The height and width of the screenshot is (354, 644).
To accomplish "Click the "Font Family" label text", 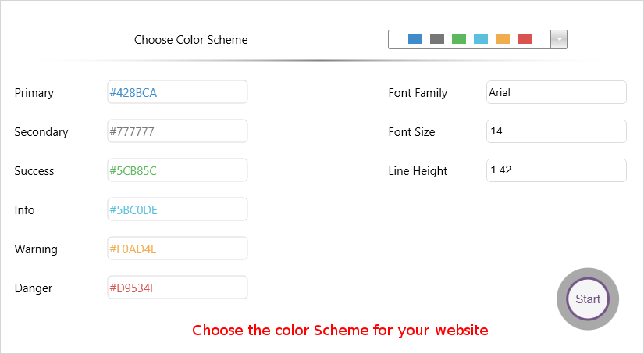I will [x=418, y=93].
